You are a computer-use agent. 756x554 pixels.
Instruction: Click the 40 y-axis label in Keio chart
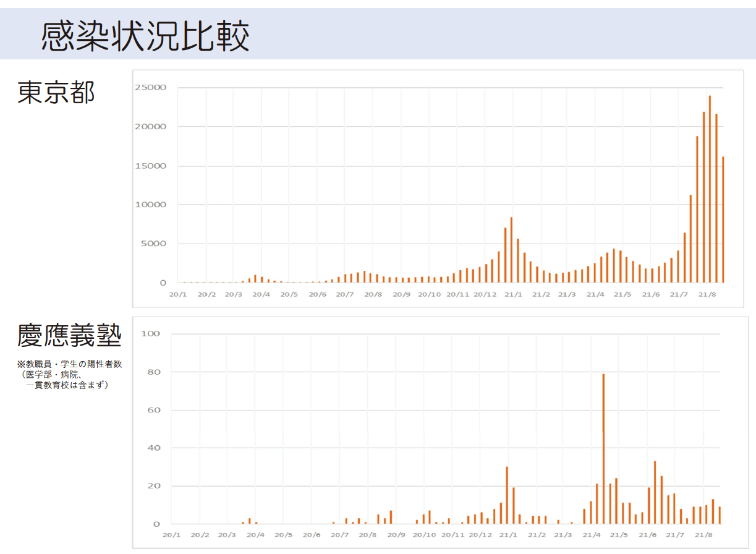154,448
